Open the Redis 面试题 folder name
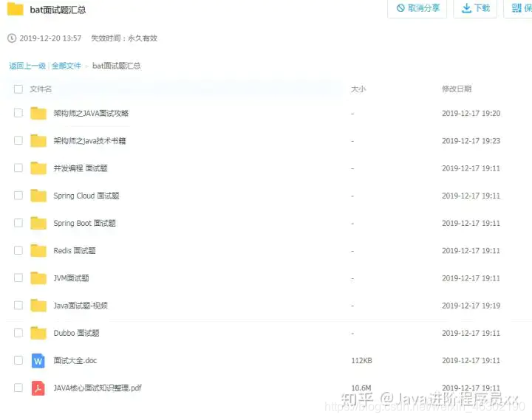Viewport: 532px width, 420px height. pyautogui.click(x=75, y=250)
